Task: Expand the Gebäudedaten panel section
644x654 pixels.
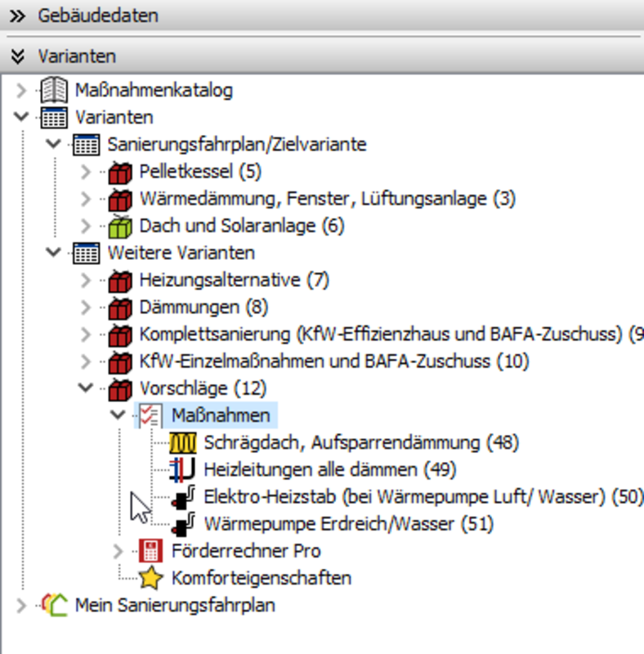Action: [x=17, y=16]
